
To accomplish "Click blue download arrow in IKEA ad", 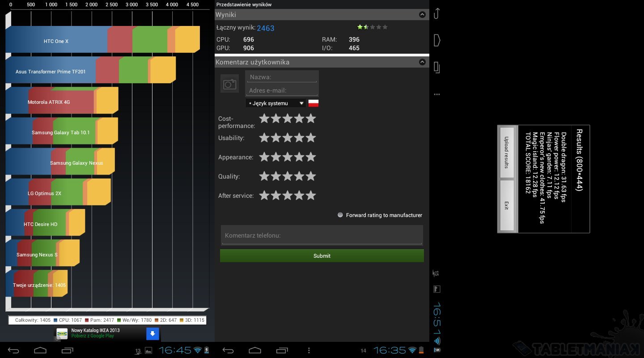I will [x=153, y=333].
